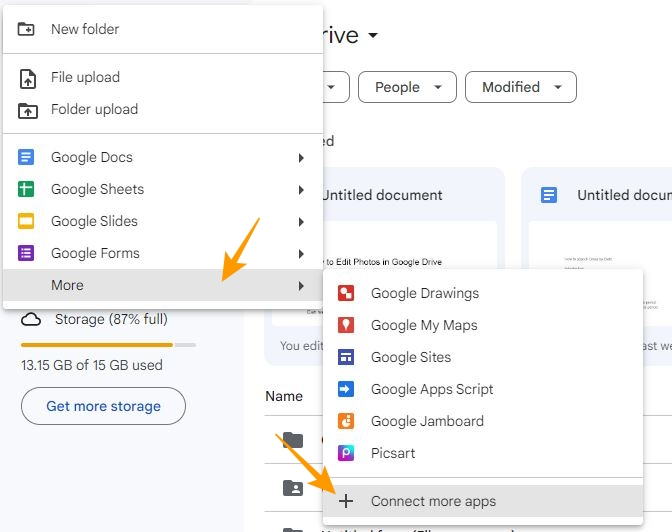The width and height of the screenshot is (672, 532).
Task: Choose Picsart in the submenu
Action: 483,453
